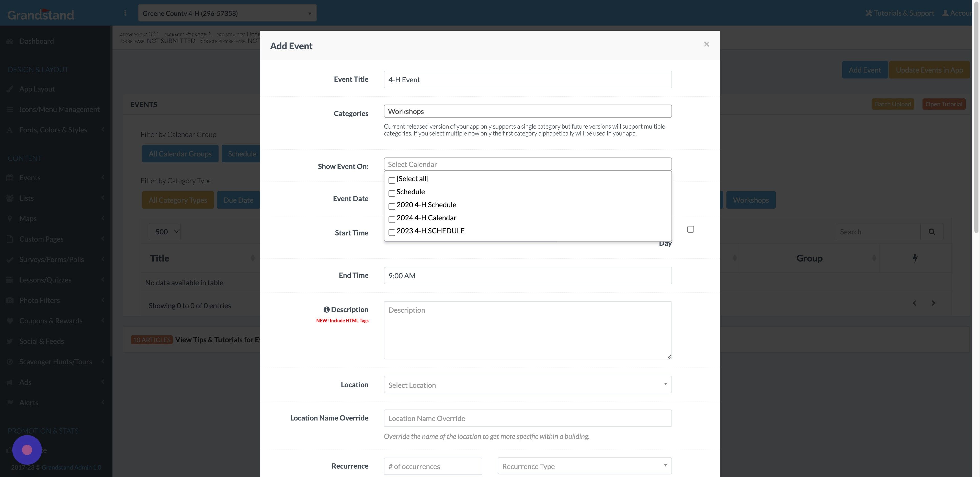Sort the table by Title column arrows

point(253,258)
